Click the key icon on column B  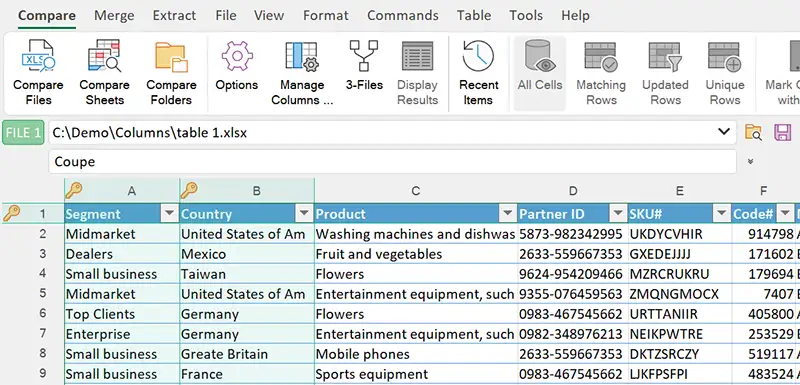tap(189, 191)
